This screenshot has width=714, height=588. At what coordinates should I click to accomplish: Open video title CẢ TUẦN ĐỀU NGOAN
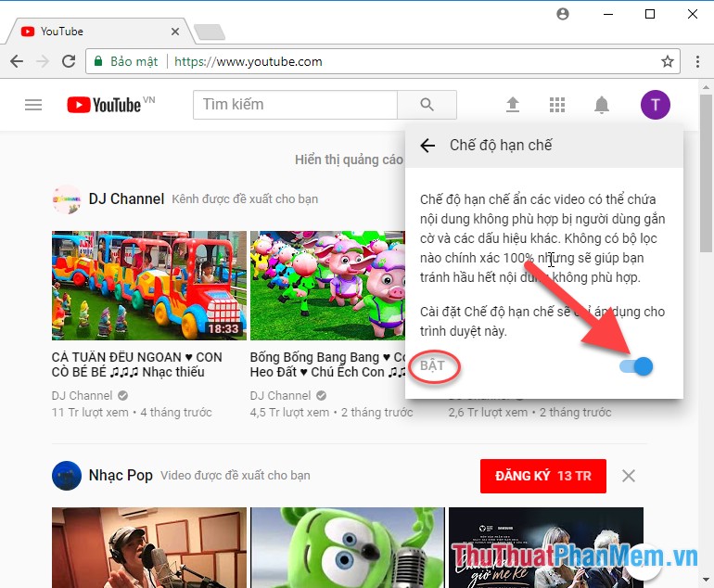pyautogui.click(x=136, y=364)
